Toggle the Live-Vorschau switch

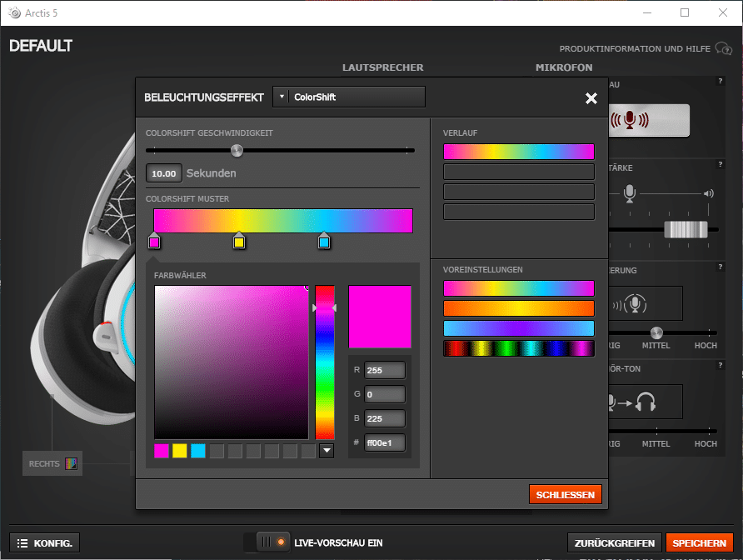(267, 542)
